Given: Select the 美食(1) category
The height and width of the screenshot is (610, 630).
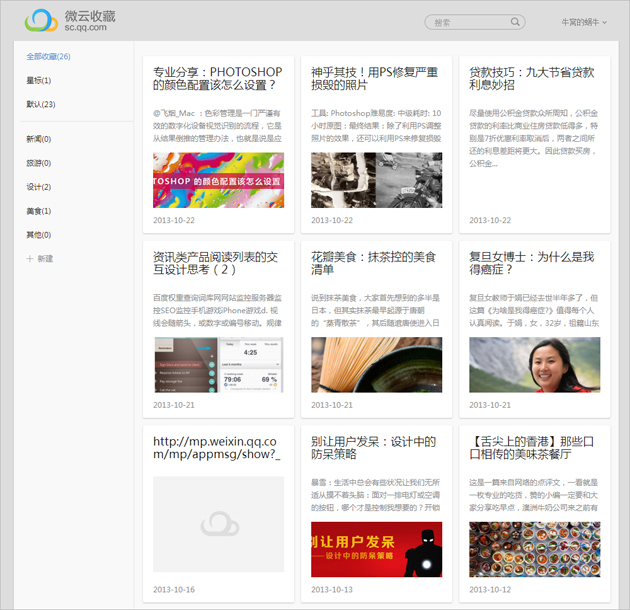Looking at the screenshot, I should point(39,211).
